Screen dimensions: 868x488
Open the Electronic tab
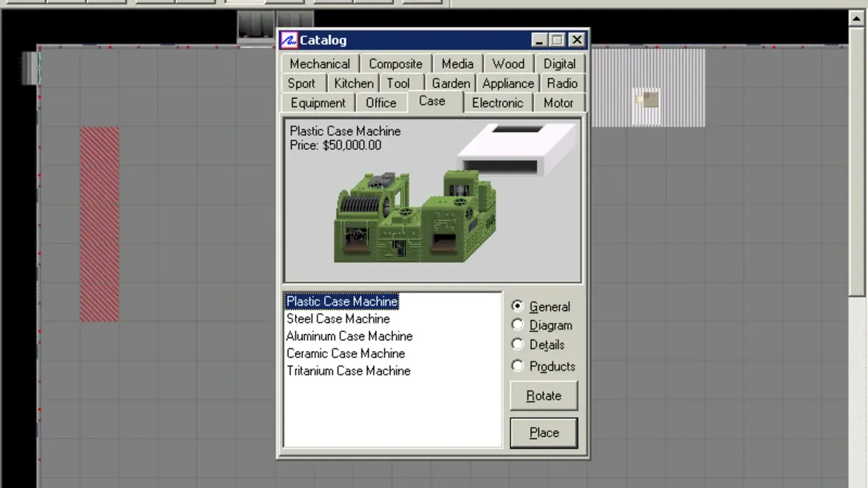[x=498, y=103]
